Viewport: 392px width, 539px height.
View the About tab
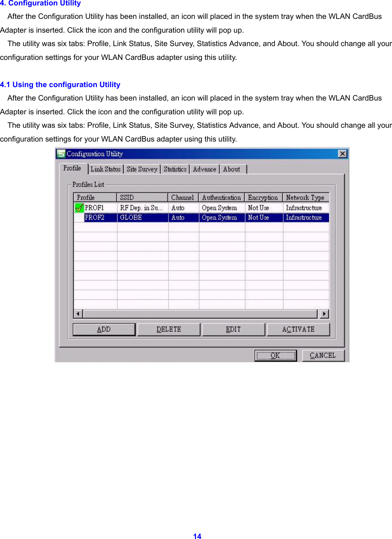(232, 169)
